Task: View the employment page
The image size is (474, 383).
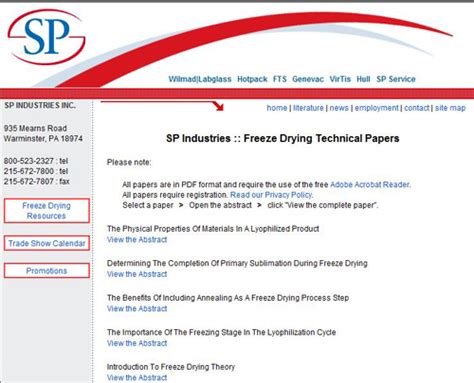Action: click(x=376, y=108)
